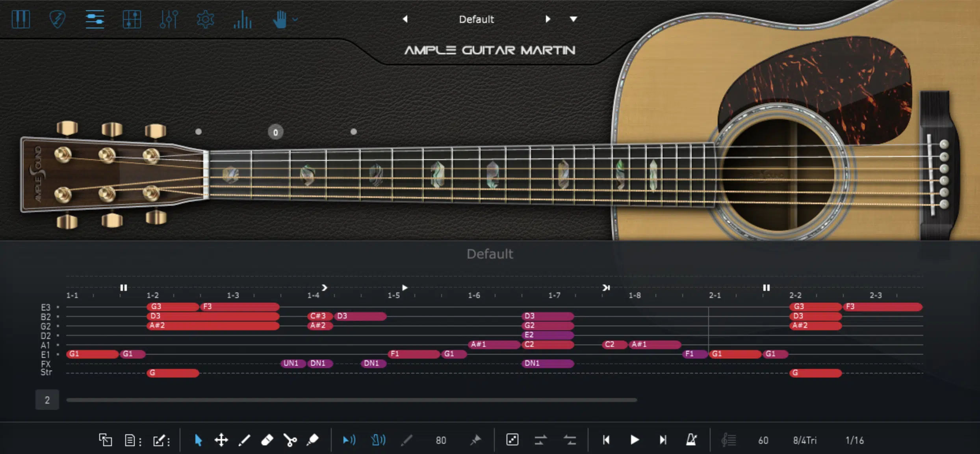Select the four-way move tool

click(221, 440)
